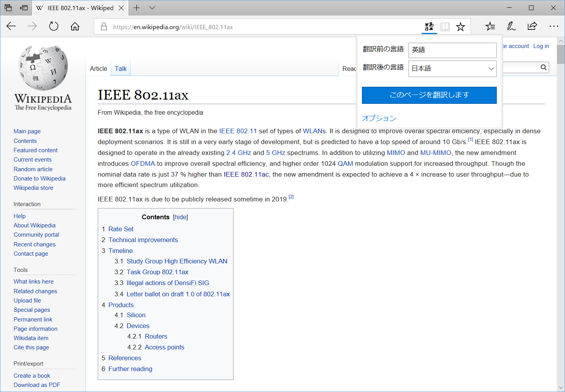
Task: Open Cite this page tool
Action: [x=31, y=347]
